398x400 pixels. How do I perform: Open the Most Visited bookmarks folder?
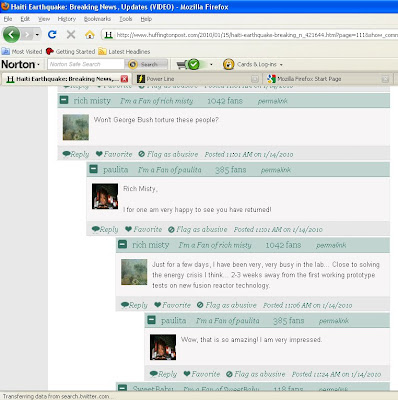[x=22, y=52]
